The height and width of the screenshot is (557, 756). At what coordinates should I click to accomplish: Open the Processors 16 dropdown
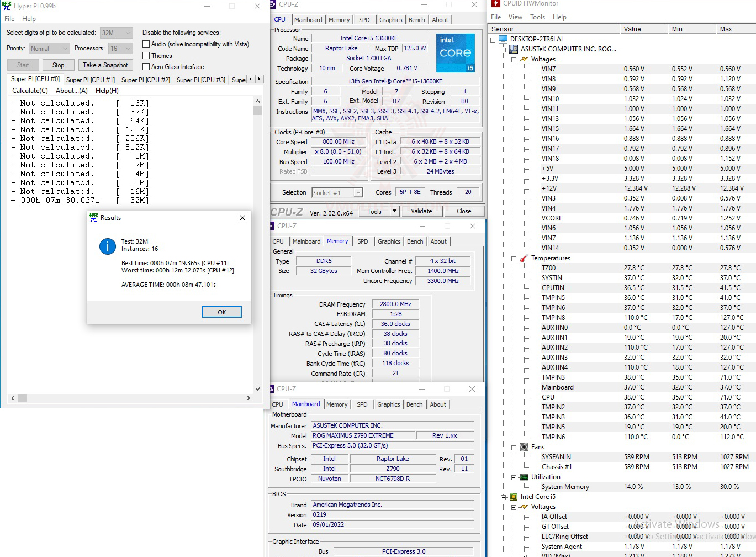point(120,49)
